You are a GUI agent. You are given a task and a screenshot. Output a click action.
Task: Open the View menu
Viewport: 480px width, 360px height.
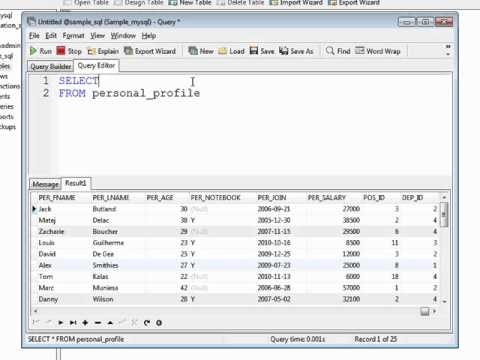pos(98,36)
